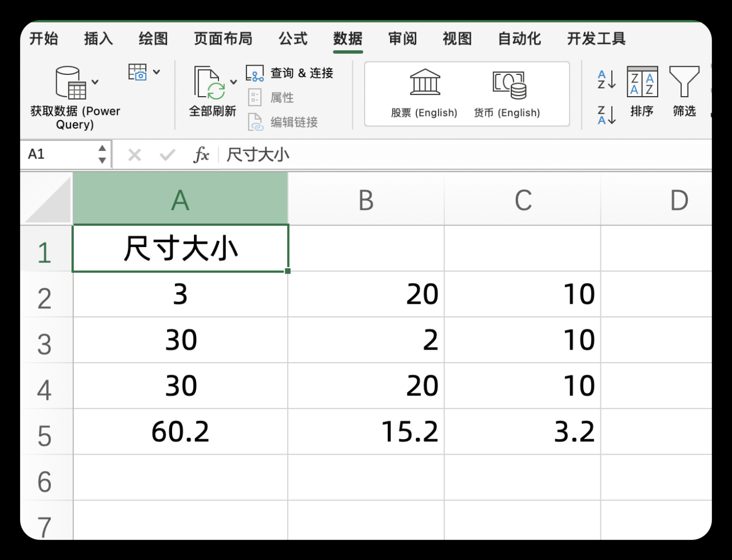The height and width of the screenshot is (560, 732).
Task: Cancel entry with the X icon
Action: click(134, 154)
